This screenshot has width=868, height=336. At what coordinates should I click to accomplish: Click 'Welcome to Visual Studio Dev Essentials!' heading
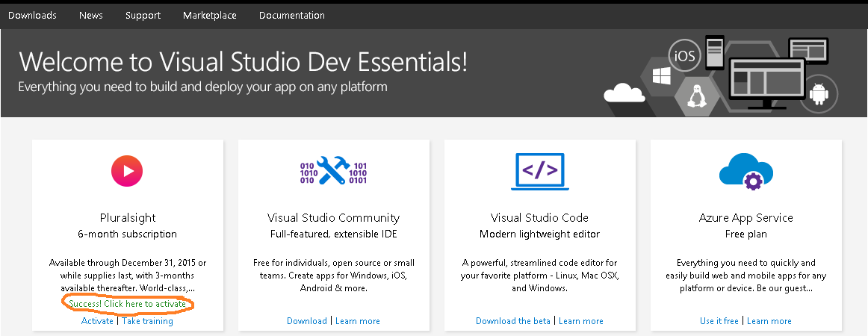(243, 61)
